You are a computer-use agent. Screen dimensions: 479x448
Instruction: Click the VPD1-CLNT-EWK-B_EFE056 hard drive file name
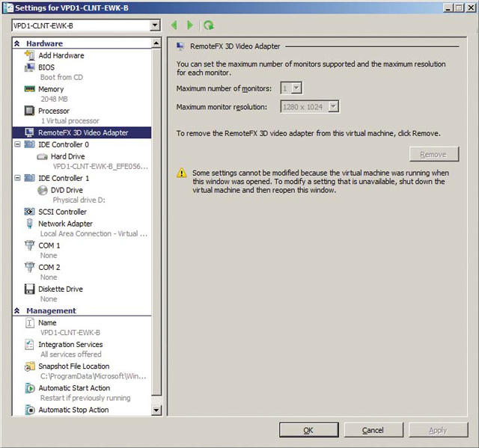[x=100, y=166]
